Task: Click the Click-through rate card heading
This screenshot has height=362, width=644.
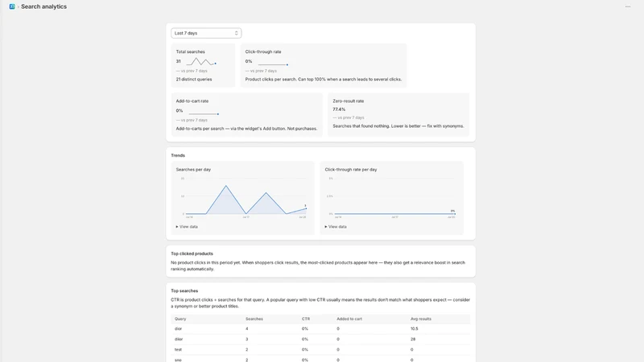Action: point(263,51)
